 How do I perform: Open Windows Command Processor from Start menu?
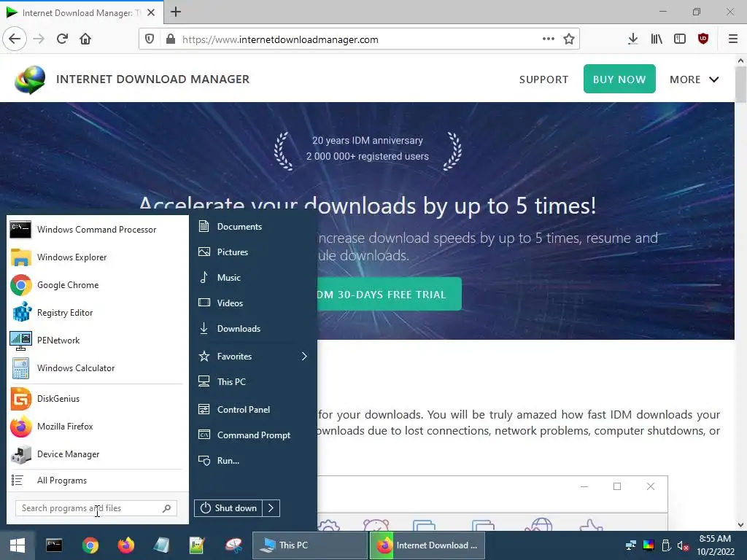[x=96, y=230]
